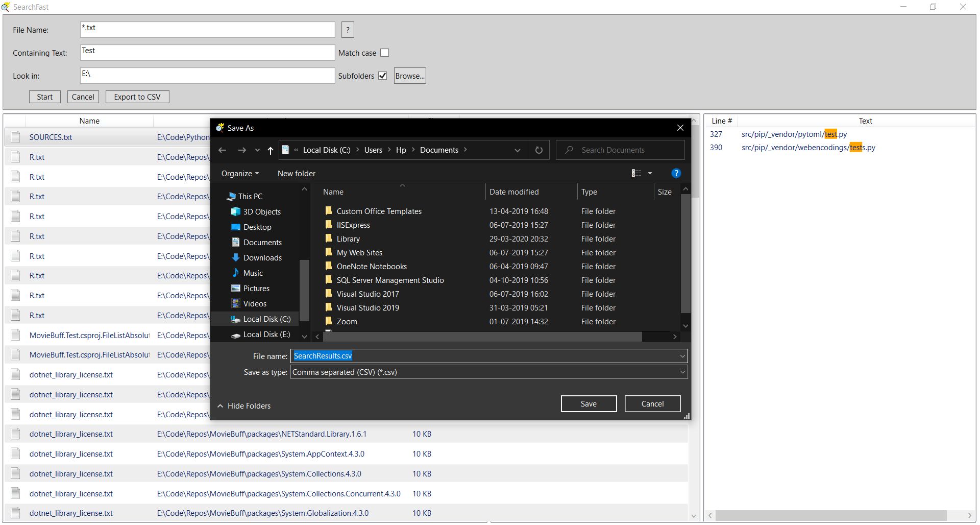Click the Up one level arrow
The image size is (980, 525).
tap(270, 150)
